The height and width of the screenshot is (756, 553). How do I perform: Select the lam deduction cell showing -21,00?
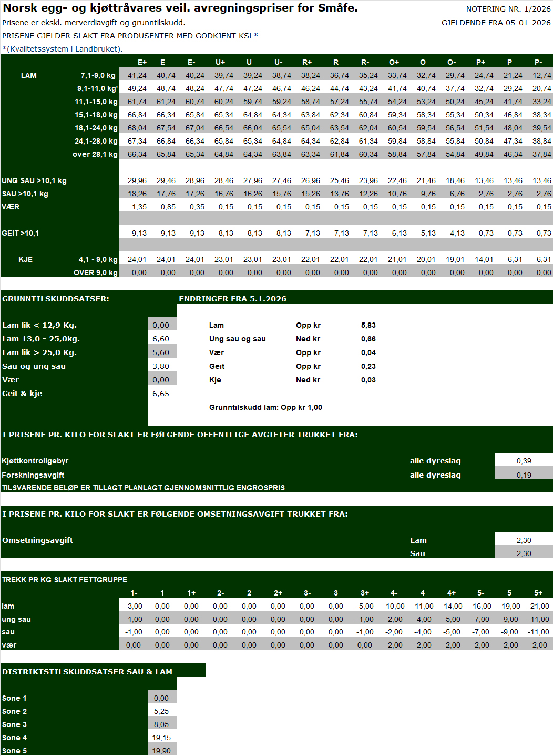point(538,606)
